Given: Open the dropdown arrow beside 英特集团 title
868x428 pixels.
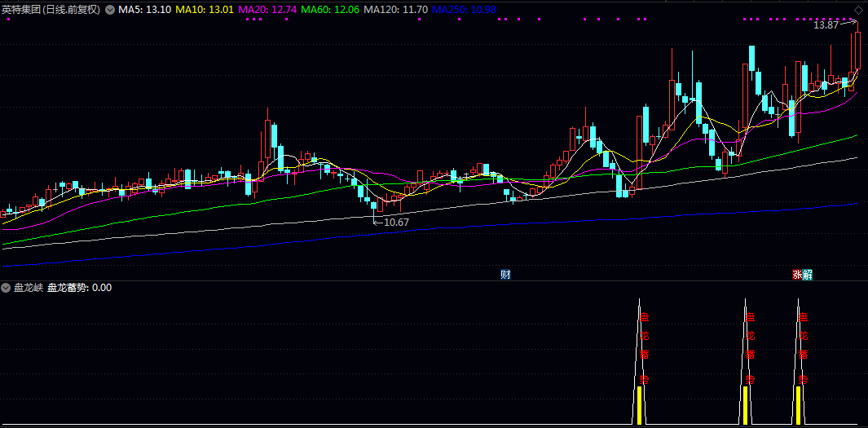Looking at the screenshot, I should (x=109, y=10).
